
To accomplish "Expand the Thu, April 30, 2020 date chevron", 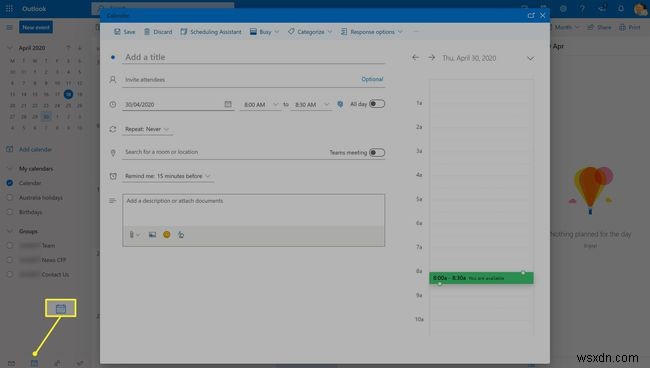I will point(530,58).
